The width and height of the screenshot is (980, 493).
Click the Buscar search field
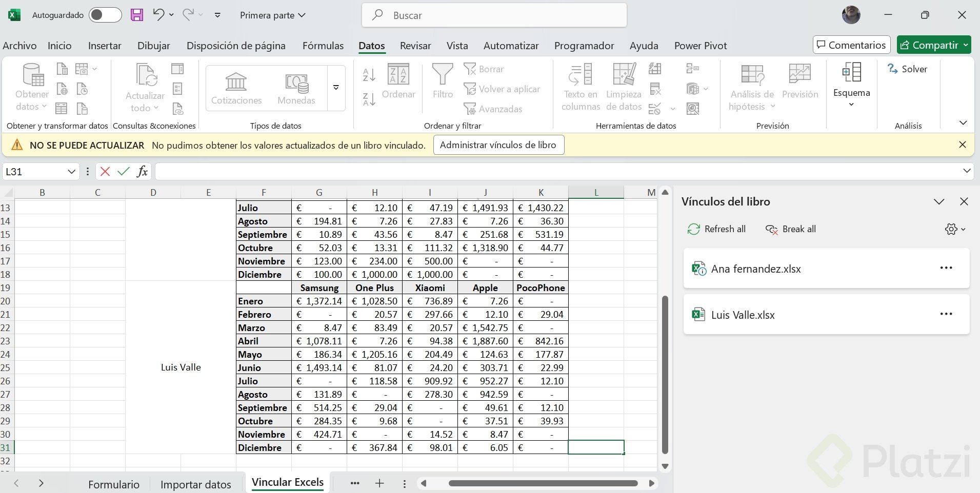click(x=494, y=15)
